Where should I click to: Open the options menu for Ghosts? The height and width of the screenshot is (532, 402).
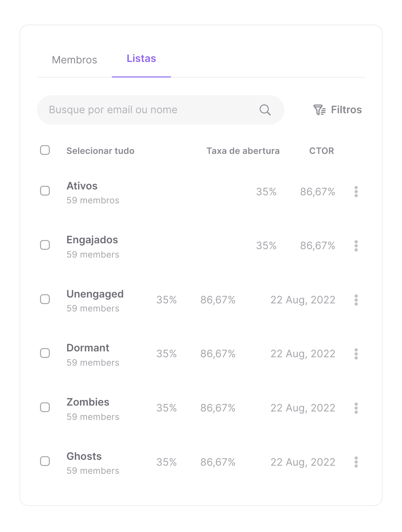pos(356,462)
